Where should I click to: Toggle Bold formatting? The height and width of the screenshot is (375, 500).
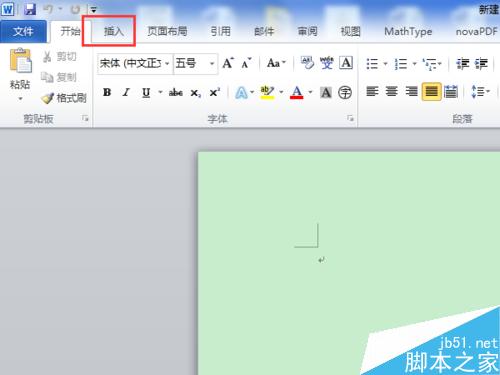click(x=107, y=92)
